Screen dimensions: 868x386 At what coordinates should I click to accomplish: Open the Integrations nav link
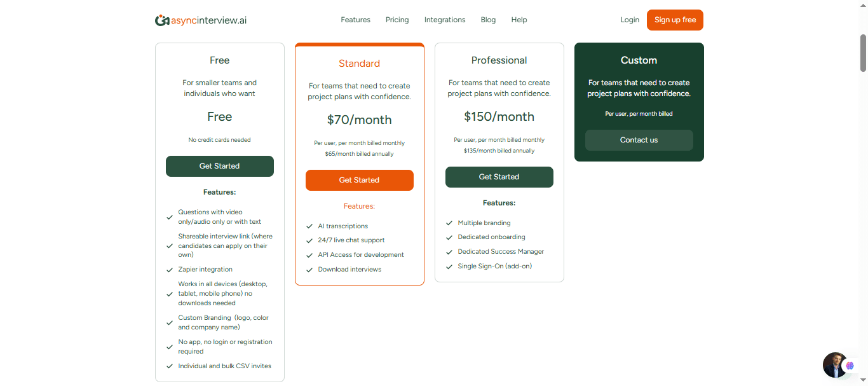click(x=445, y=20)
